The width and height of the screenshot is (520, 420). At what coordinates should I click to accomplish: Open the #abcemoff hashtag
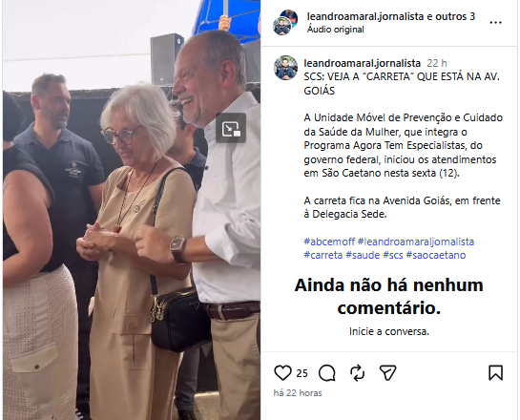point(329,241)
